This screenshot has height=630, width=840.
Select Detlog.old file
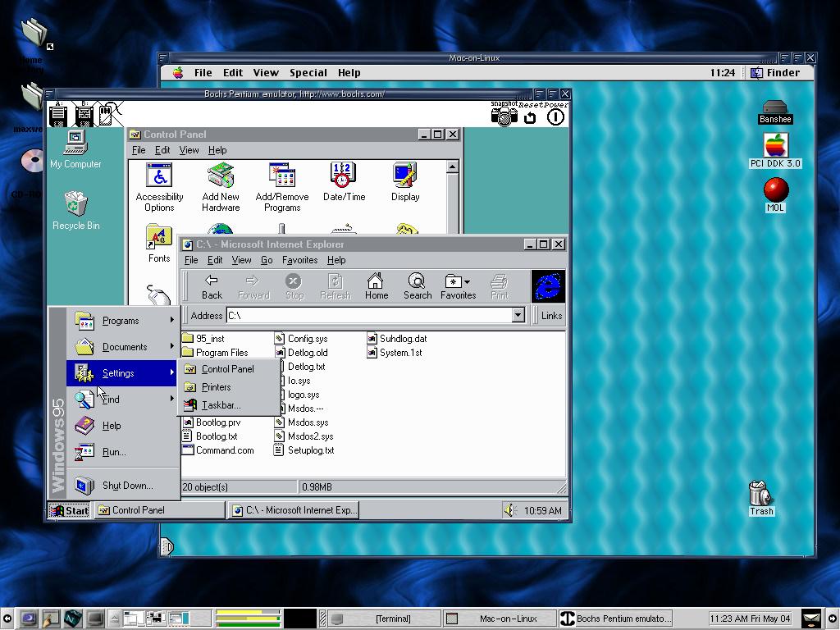301,353
